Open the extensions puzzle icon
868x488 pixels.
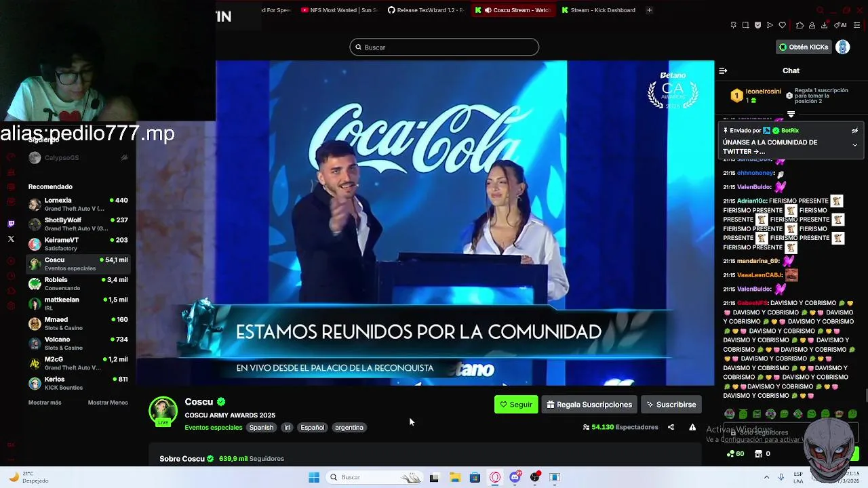[800, 25]
